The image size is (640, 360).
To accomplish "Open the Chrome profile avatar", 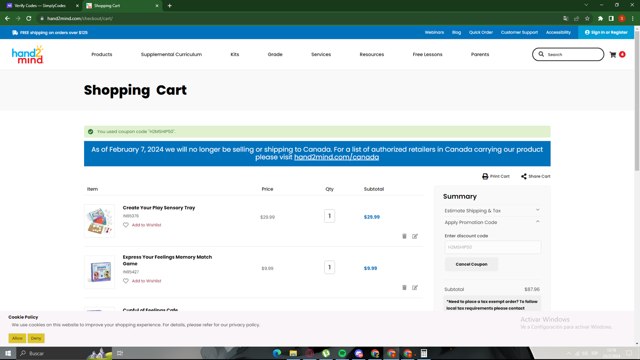I will click(x=622, y=18).
